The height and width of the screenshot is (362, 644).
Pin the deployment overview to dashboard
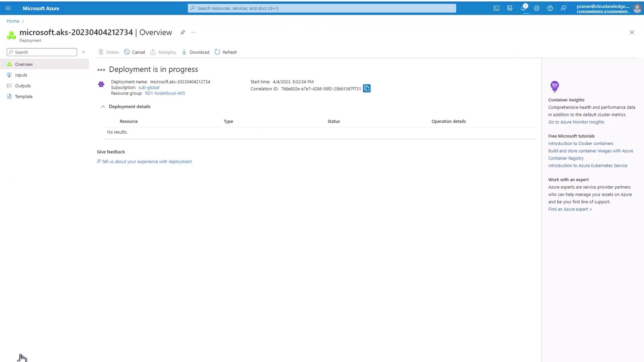[182, 33]
